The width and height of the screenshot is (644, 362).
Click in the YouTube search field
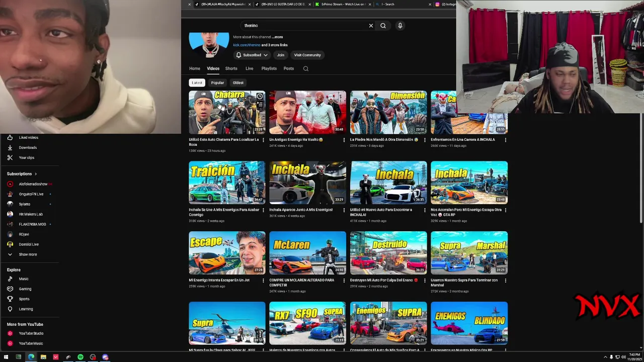pos(304,26)
